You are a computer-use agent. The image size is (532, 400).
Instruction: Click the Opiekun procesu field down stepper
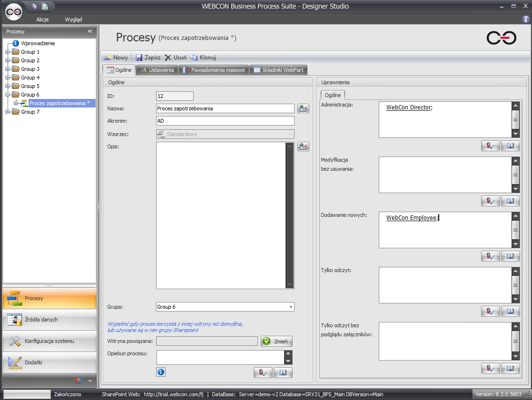(288, 361)
